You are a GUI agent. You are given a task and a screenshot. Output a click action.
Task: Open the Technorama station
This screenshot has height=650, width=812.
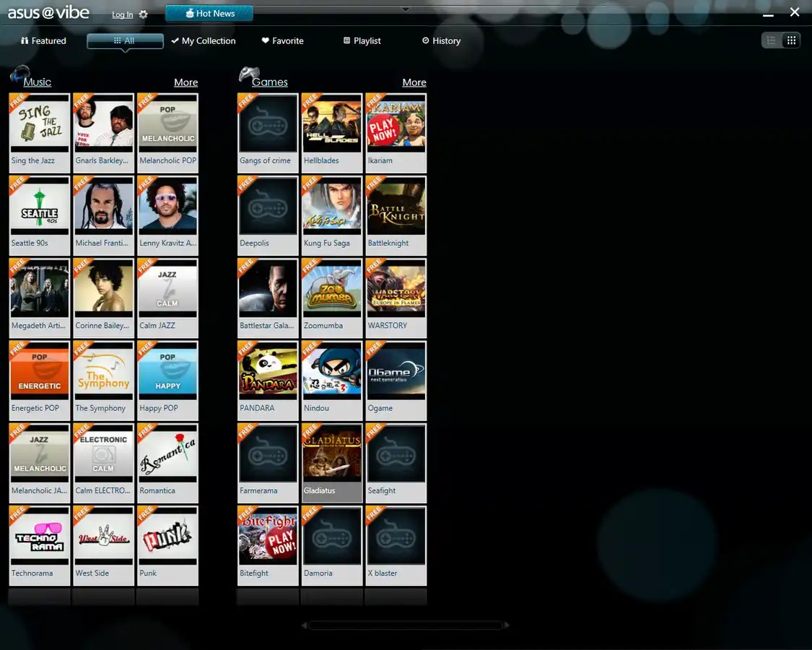40,545
